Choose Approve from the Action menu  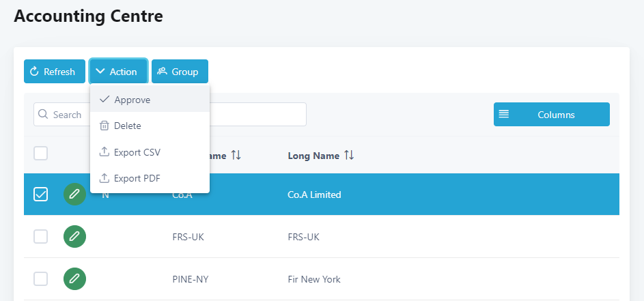132,100
